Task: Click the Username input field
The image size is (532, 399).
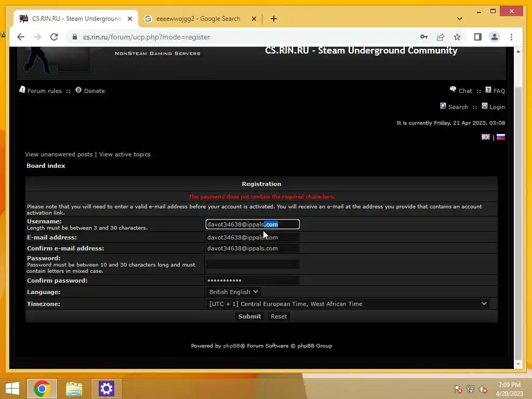Action: [252, 224]
